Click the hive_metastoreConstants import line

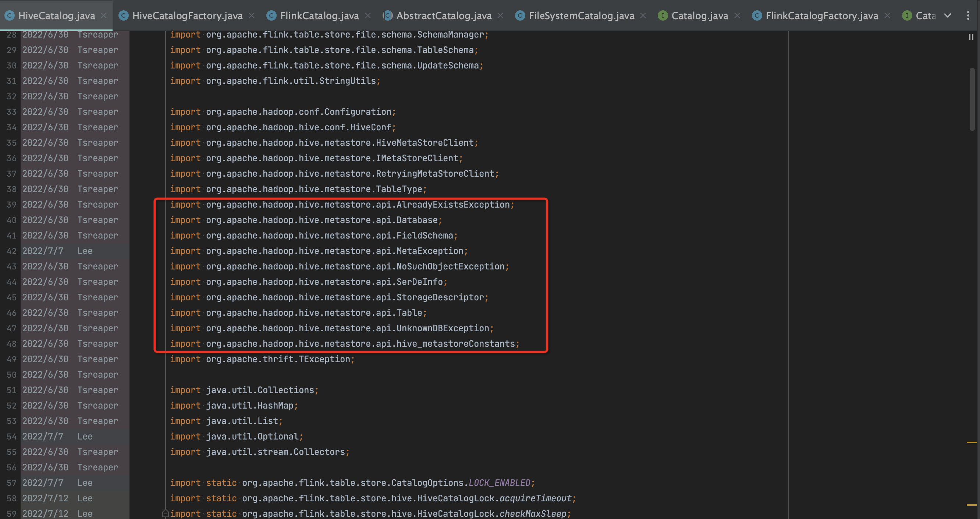pyautogui.click(x=344, y=343)
